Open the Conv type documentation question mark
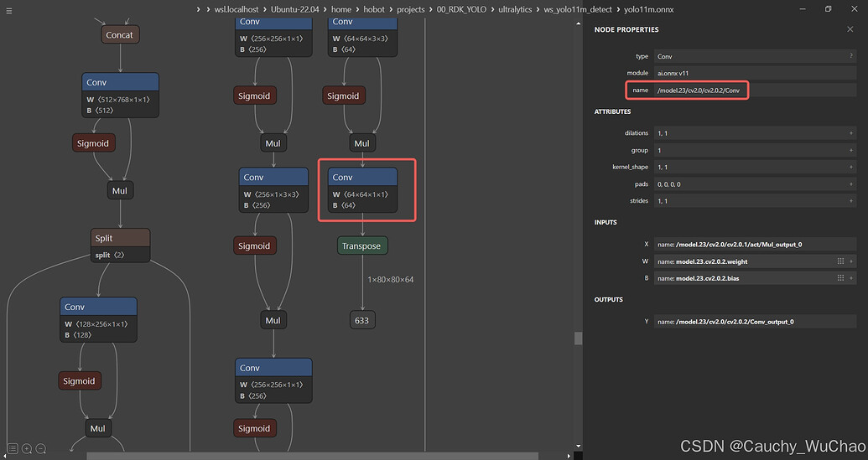Screen dimensions: 868x460 [850, 56]
